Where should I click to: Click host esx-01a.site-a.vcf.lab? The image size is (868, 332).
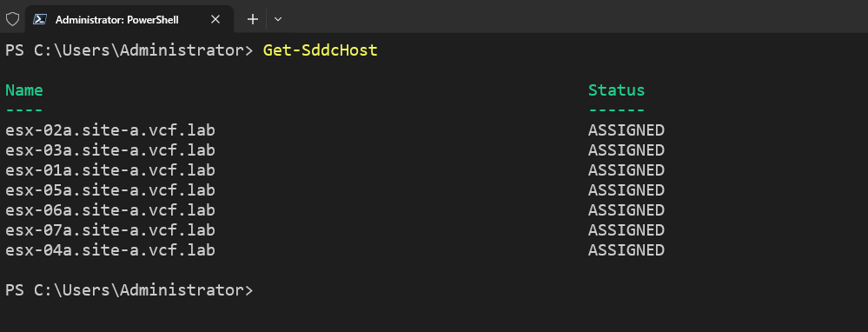click(x=110, y=170)
